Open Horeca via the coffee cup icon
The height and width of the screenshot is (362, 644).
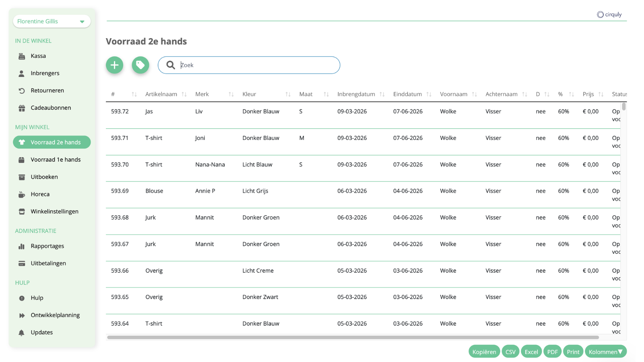coord(22,195)
